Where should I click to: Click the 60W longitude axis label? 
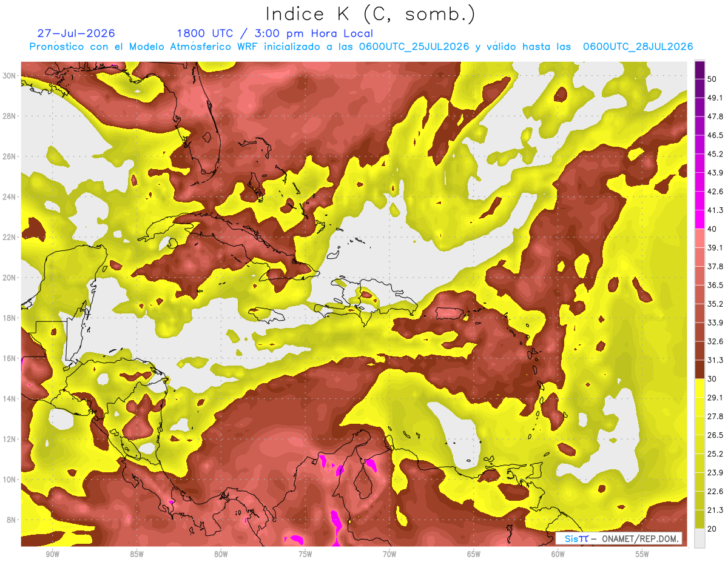(558, 554)
